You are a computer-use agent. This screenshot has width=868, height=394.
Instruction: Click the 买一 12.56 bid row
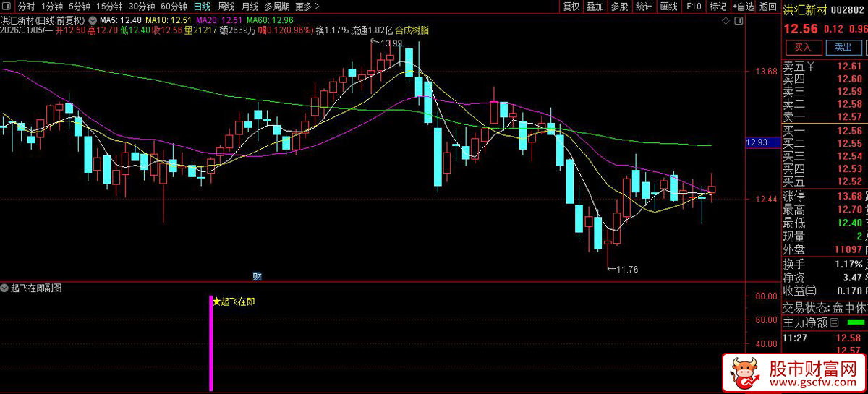point(824,131)
